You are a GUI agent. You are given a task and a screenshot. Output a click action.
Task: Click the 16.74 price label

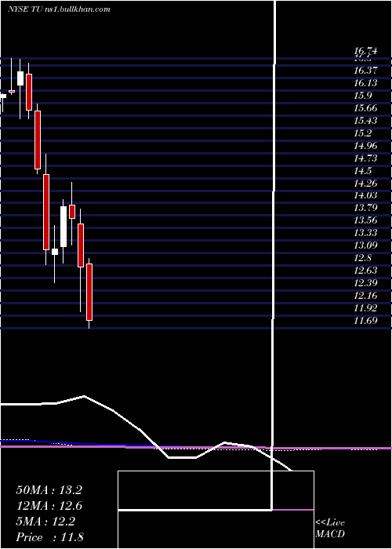[365, 51]
